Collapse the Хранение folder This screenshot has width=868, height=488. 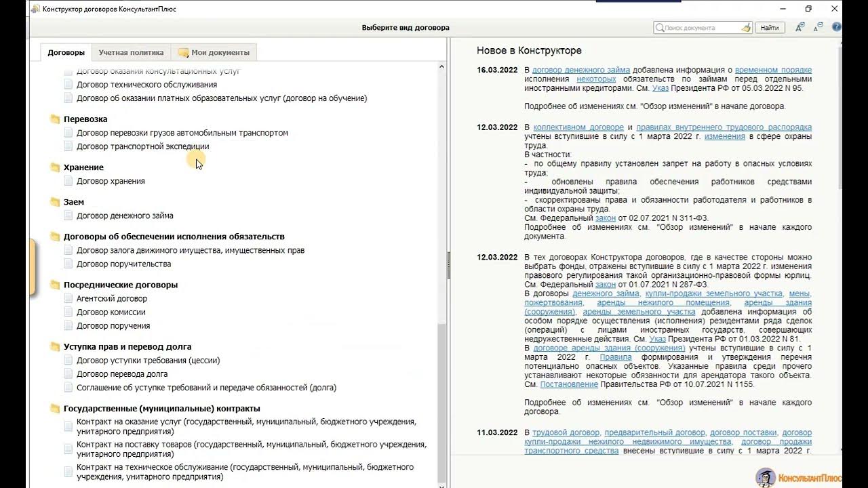(x=55, y=167)
